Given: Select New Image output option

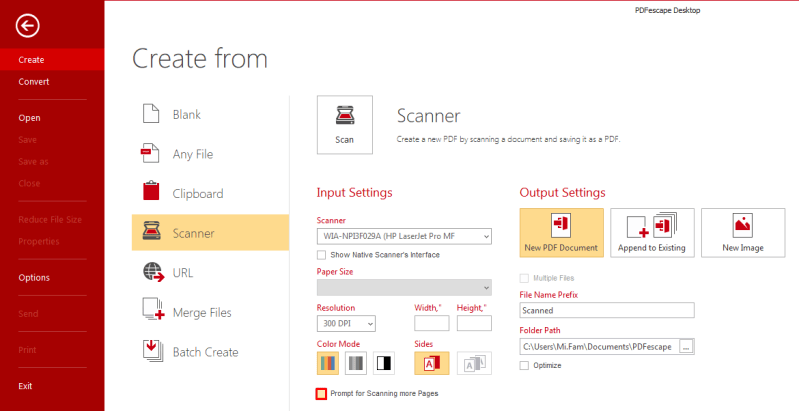Looking at the screenshot, I should [x=743, y=233].
